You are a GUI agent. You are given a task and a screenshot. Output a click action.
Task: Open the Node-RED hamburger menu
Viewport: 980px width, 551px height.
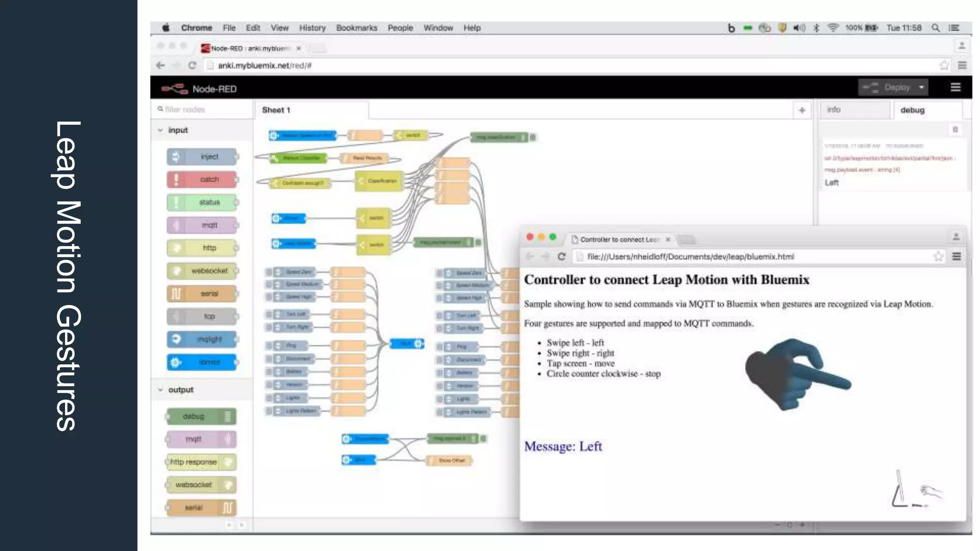(x=955, y=88)
